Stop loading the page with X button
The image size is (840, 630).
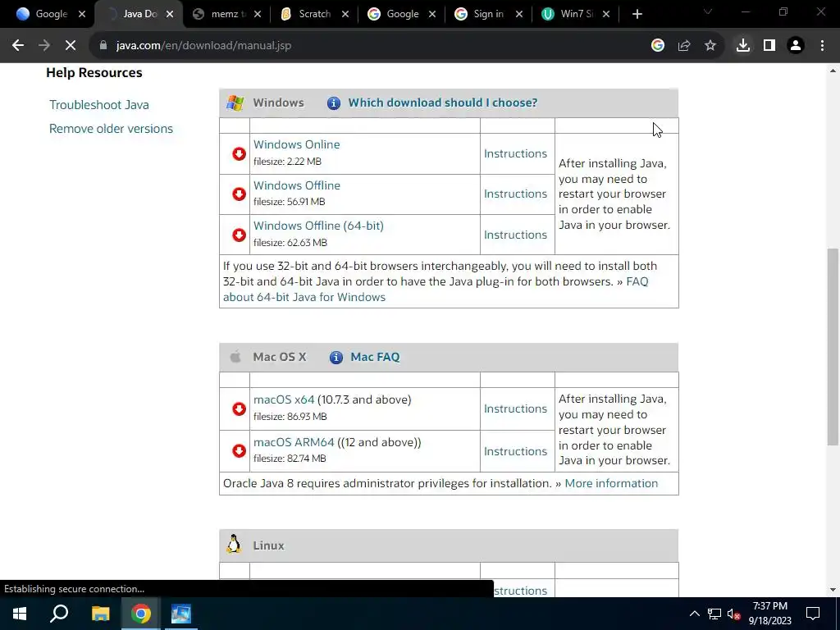click(x=71, y=46)
